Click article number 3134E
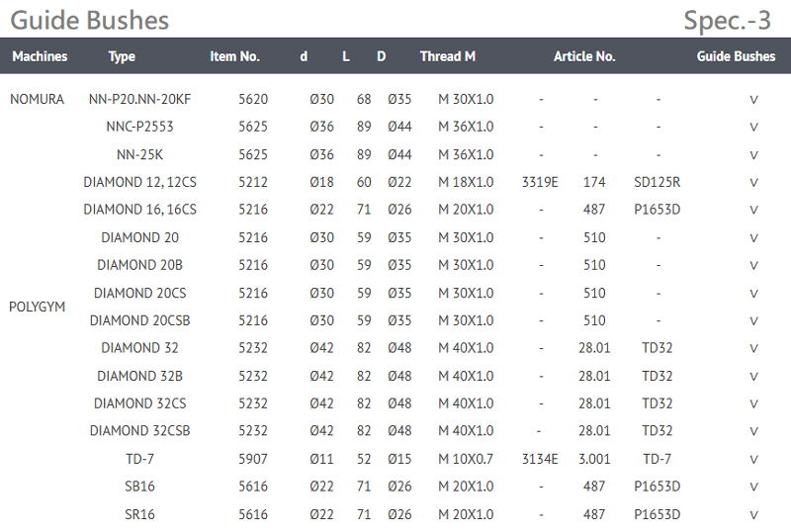Viewport: 791px width, 532px height. (540, 459)
